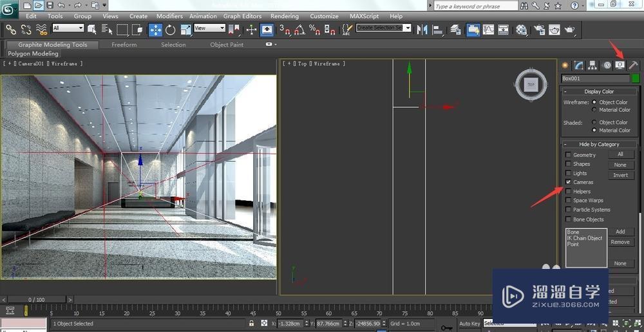The height and width of the screenshot is (332, 644).
Task: Open the Material Editor icon
Action: click(522, 29)
